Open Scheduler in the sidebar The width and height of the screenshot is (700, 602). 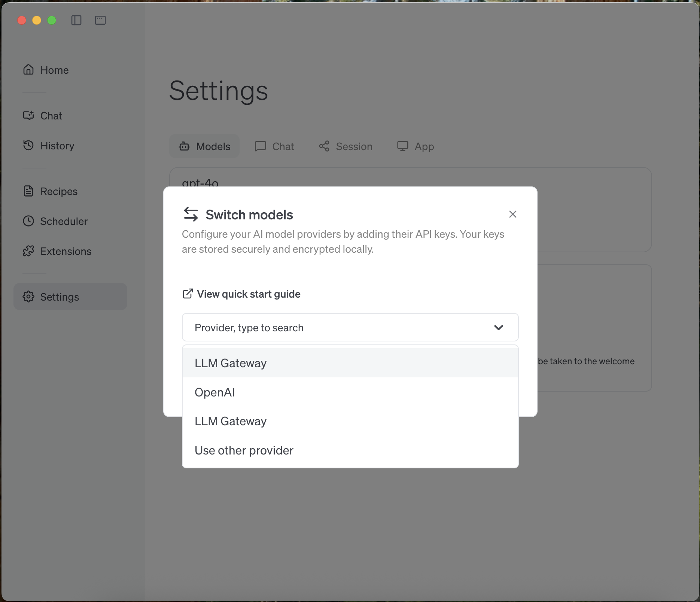click(x=70, y=221)
